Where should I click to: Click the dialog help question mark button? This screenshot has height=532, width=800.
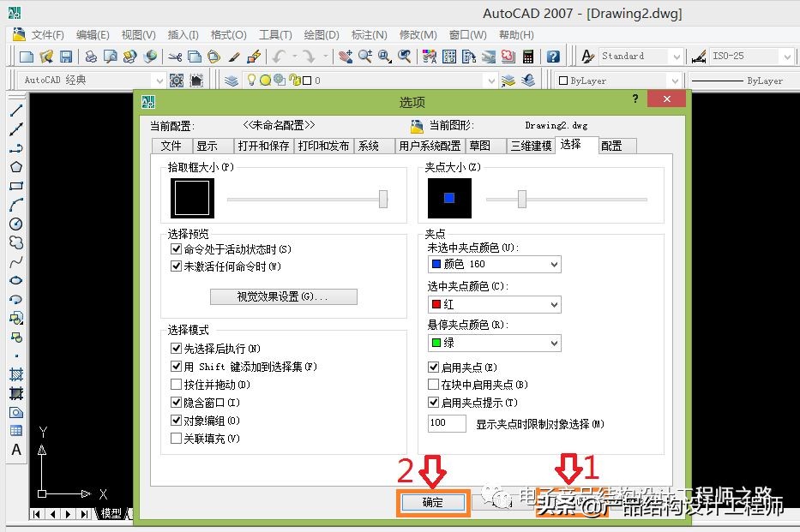635,99
